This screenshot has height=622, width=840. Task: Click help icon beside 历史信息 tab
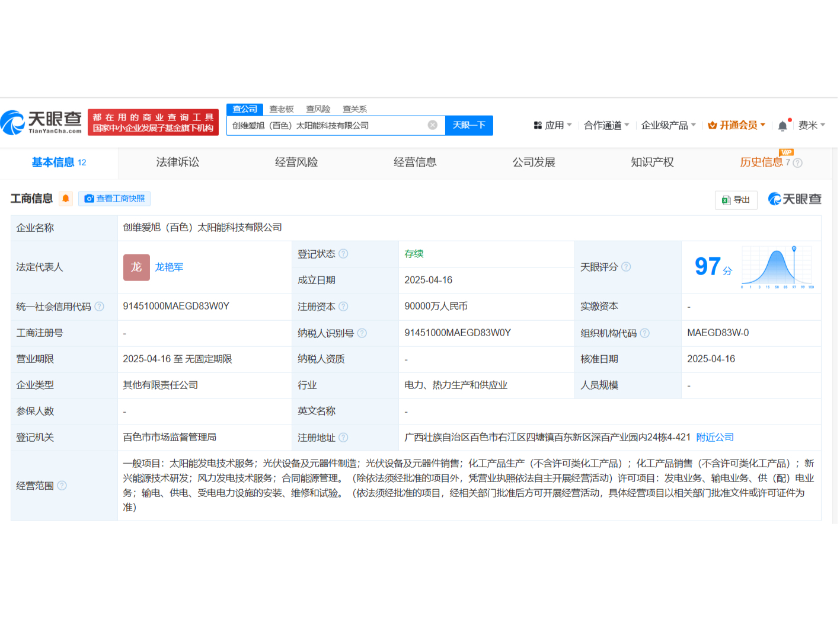(x=798, y=163)
